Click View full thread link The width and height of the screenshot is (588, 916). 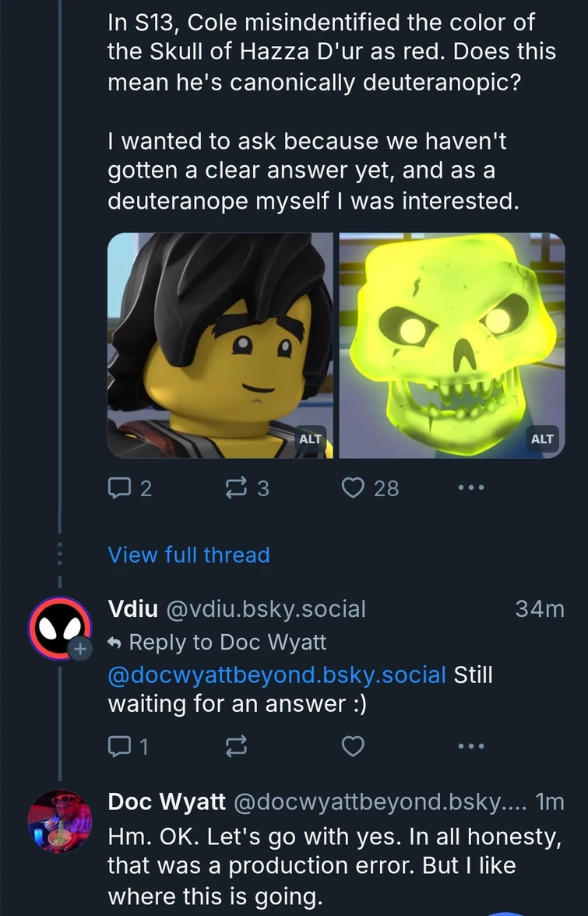coord(188,555)
